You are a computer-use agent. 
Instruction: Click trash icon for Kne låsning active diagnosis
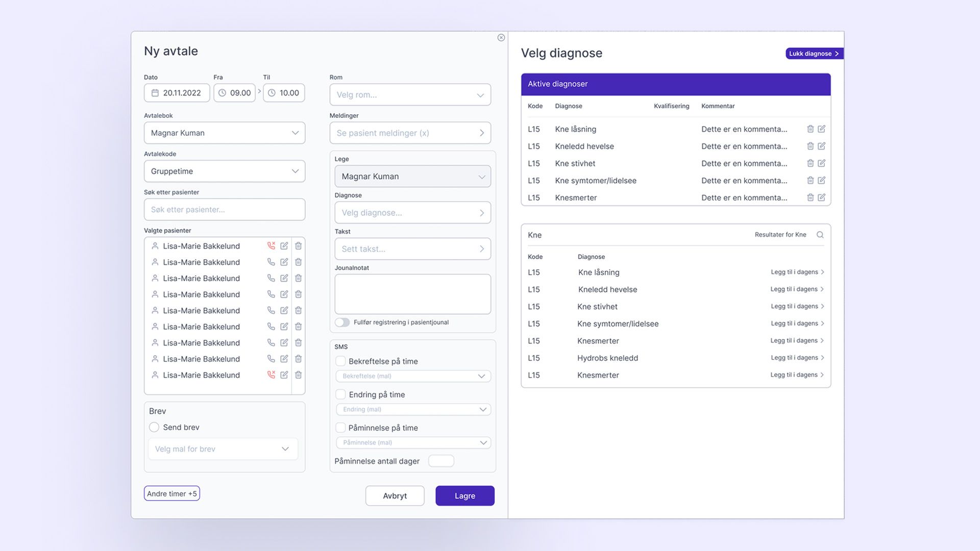click(x=810, y=129)
